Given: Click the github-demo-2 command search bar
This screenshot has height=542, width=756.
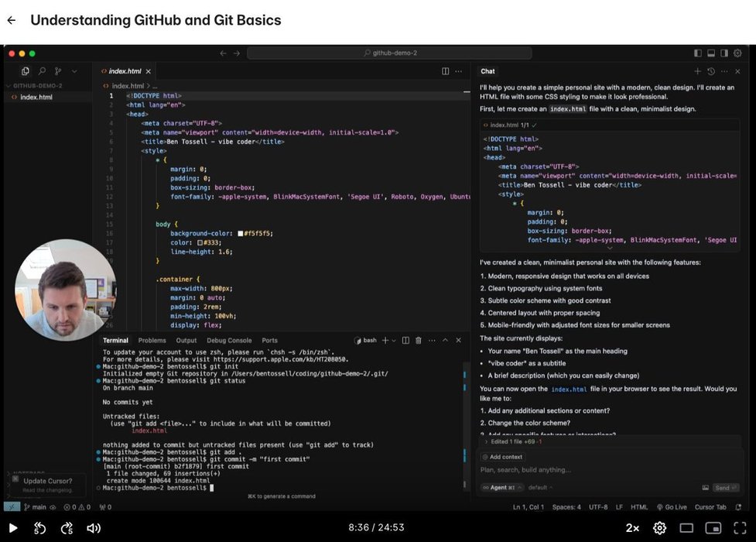Looking at the screenshot, I should [x=389, y=53].
